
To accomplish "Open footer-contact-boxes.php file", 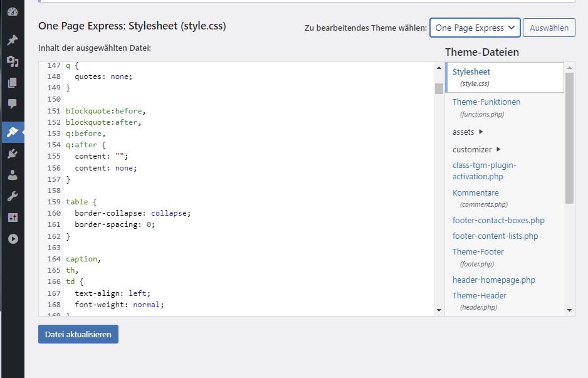I will (x=498, y=221).
